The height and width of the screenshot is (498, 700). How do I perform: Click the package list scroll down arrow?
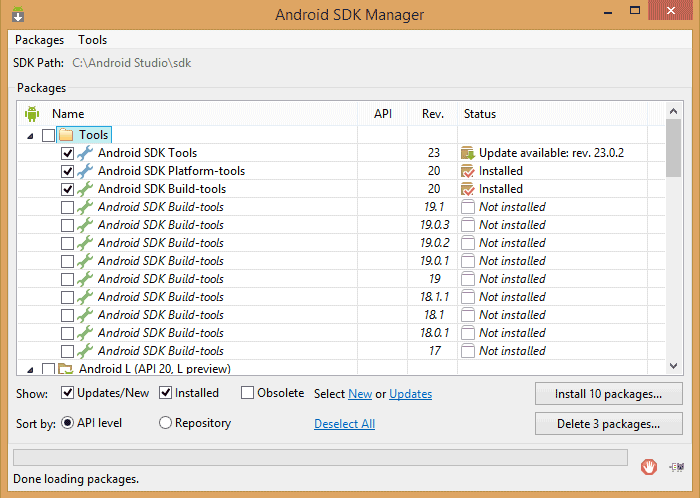(x=674, y=366)
